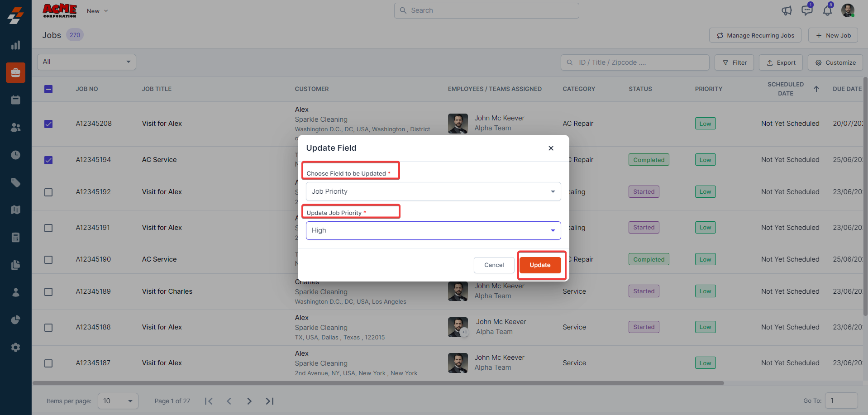Open the High priority value dropdown

[433, 230]
